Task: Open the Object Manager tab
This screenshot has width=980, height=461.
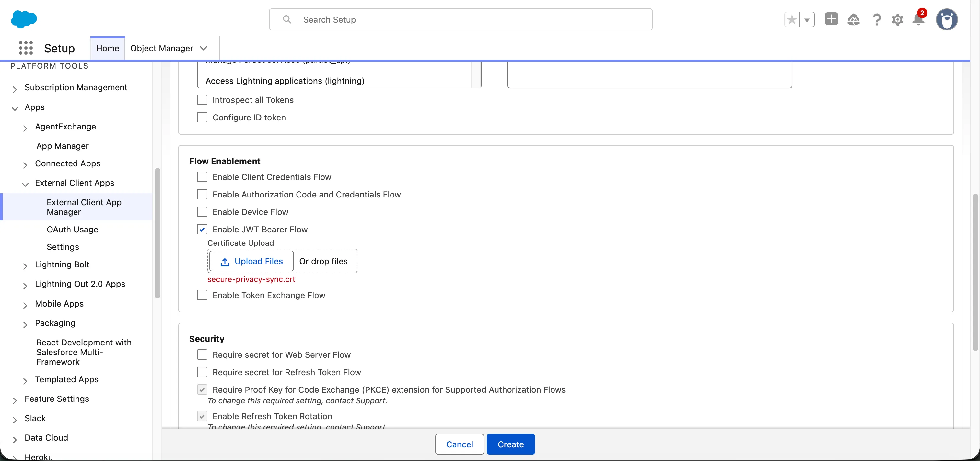Action: (x=162, y=48)
